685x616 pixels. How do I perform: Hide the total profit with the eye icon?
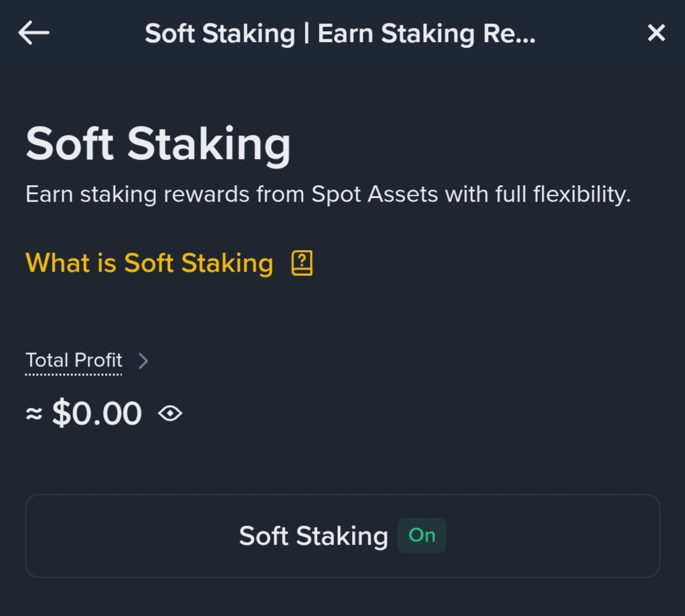point(171,413)
